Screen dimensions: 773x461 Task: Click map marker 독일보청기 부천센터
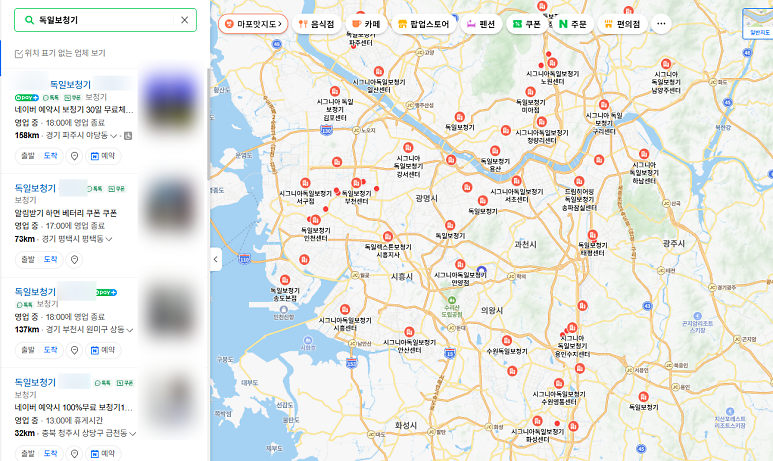(x=356, y=183)
